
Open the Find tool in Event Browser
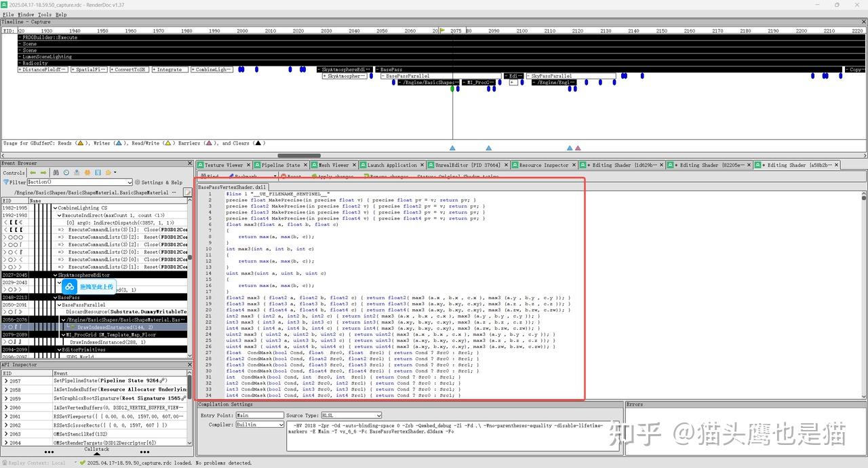[57, 172]
